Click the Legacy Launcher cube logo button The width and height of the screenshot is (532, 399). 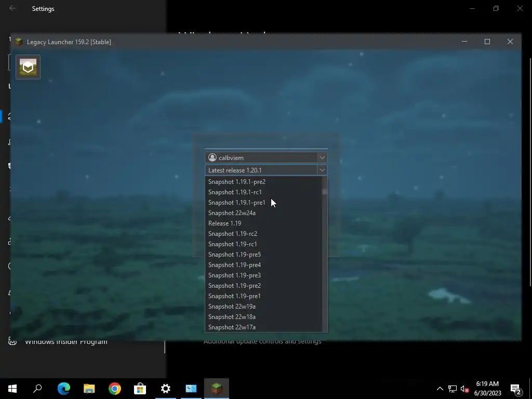[x=28, y=67]
